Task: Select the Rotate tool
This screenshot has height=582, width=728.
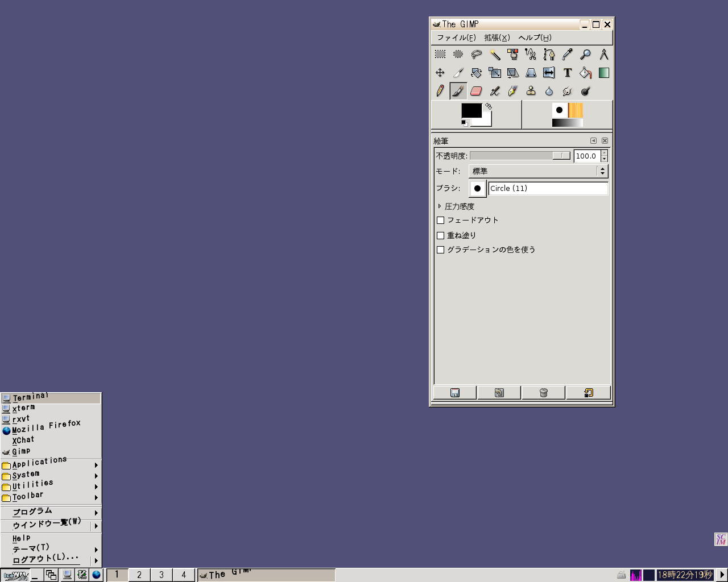Action: (x=477, y=73)
